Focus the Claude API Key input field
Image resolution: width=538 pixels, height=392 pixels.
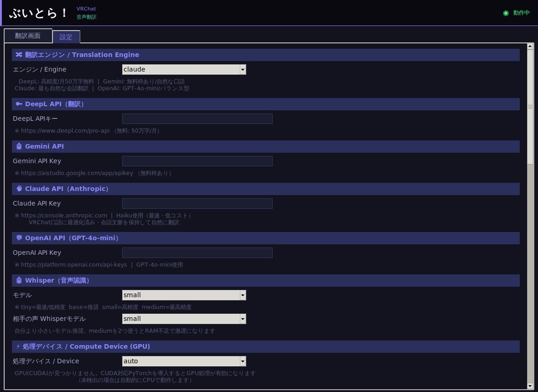[198, 203]
